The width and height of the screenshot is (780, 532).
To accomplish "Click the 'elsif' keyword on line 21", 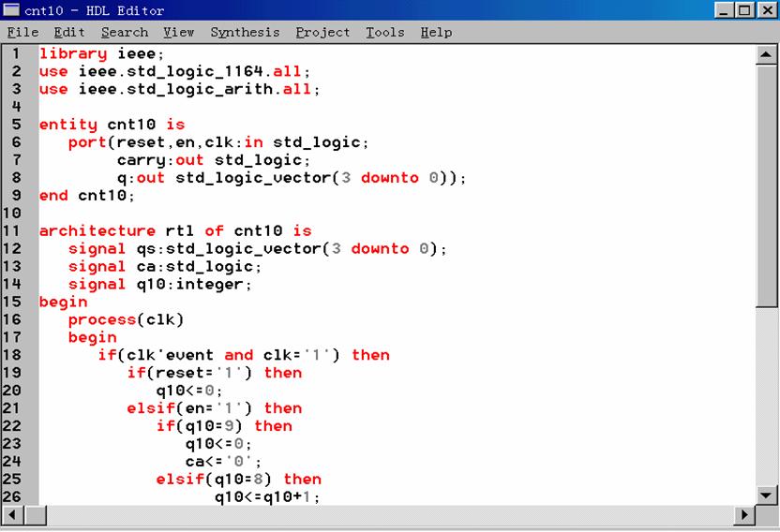I will tap(151, 408).
